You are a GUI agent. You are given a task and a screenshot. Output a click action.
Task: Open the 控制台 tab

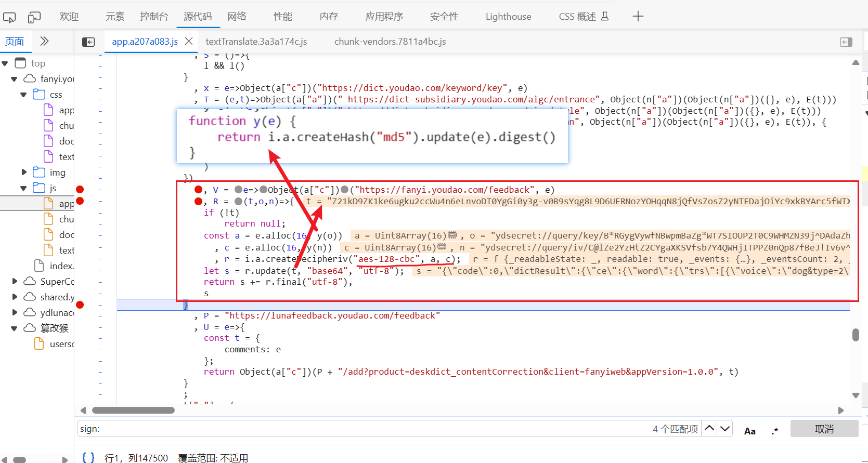(x=154, y=16)
